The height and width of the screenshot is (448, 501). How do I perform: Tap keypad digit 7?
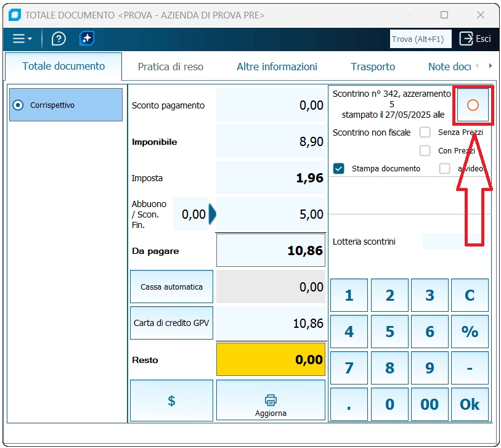(x=349, y=368)
